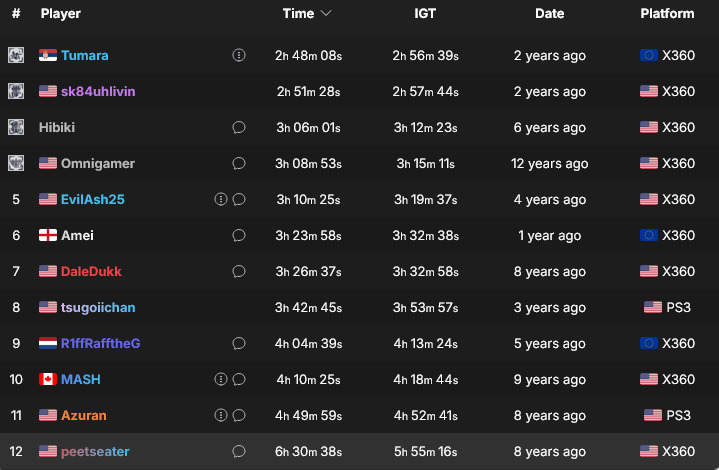Open the info icon on Azuran's run
Viewport: 719px width, 470px height.
[x=221, y=415]
